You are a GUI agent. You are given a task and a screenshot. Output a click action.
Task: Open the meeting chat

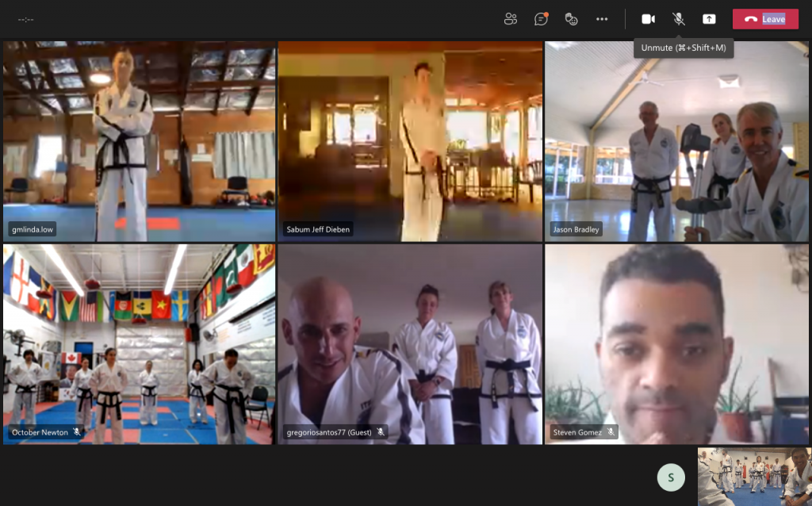click(x=541, y=19)
